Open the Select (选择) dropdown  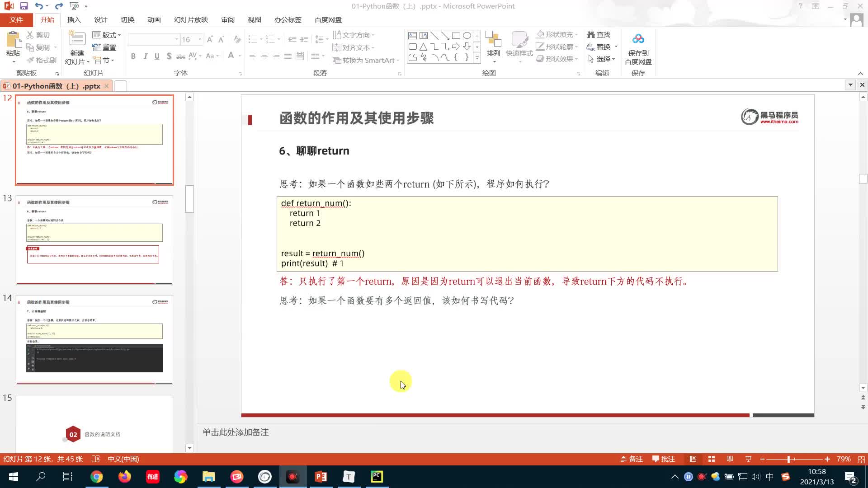click(603, 59)
